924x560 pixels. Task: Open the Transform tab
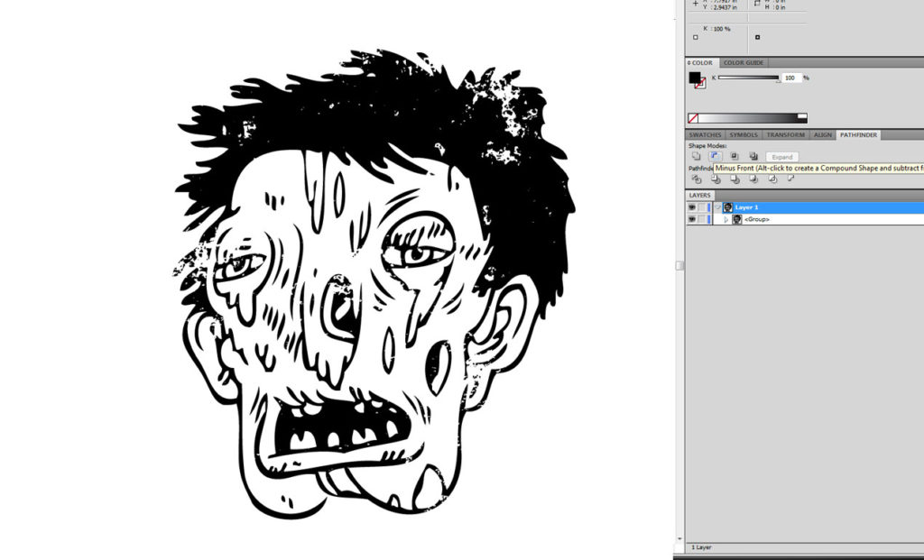coord(786,135)
